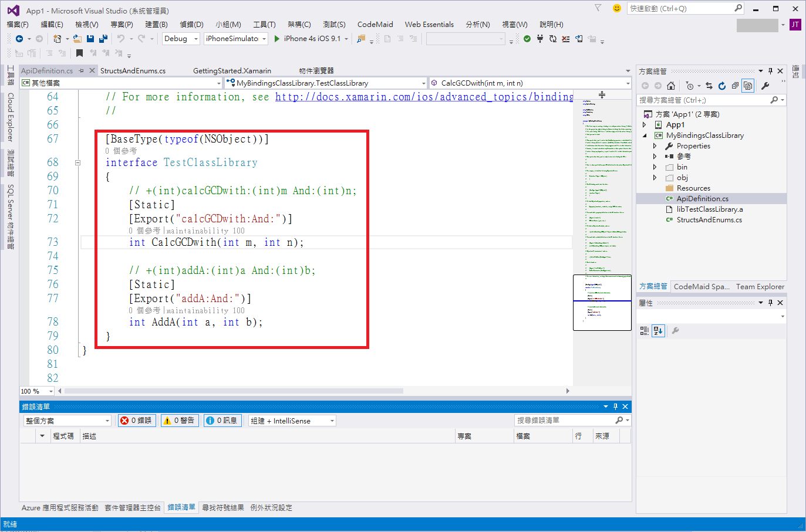806x532 pixels.
Task: Open the 套件管理器主控台 tab at bottom
Action: pos(133,508)
